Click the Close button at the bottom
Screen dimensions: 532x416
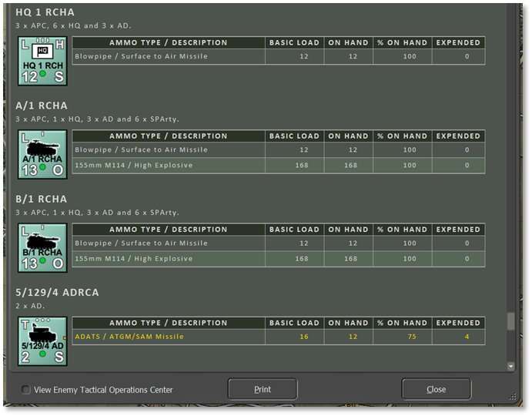pyautogui.click(x=436, y=389)
